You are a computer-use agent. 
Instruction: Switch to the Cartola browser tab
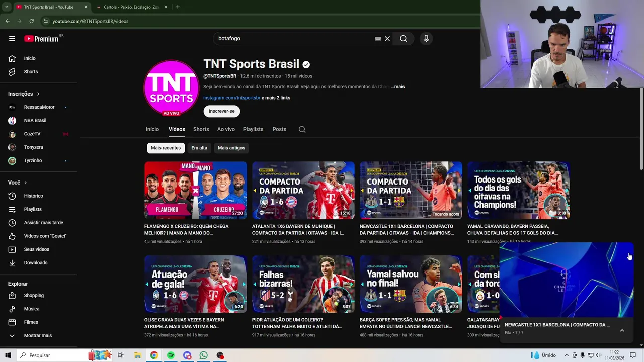132,7
